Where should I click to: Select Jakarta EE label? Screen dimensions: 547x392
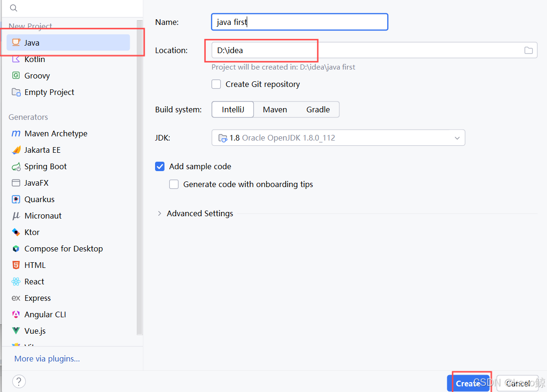pyautogui.click(x=42, y=150)
